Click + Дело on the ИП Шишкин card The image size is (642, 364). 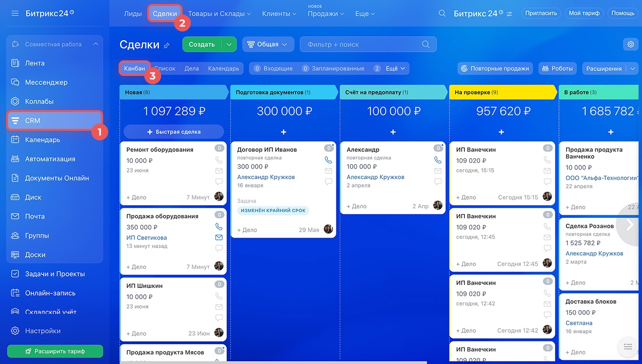pyautogui.click(x=136, y=333)
